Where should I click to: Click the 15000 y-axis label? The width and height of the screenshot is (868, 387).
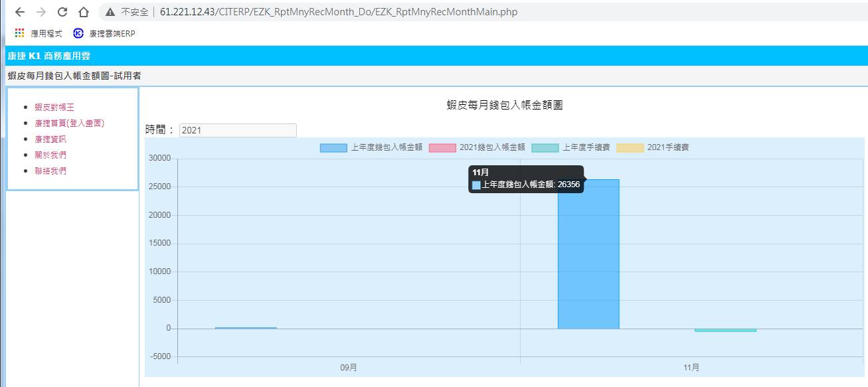[x=159, y=243]
